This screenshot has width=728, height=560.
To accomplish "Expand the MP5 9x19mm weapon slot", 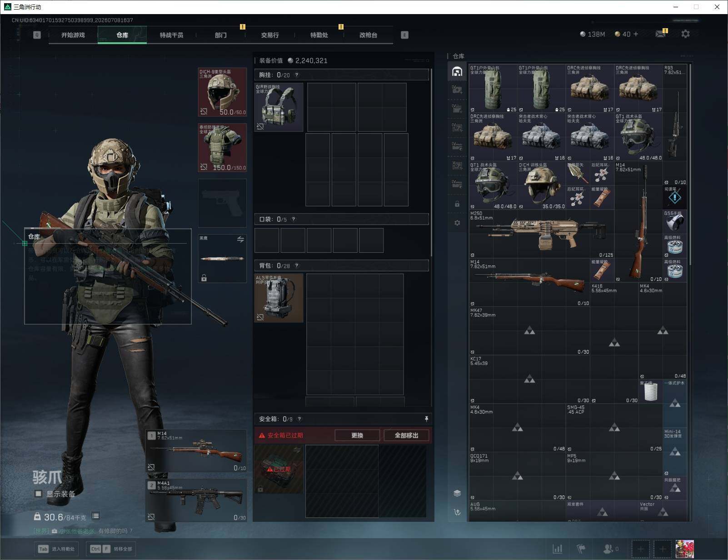I will pos(614,476).
